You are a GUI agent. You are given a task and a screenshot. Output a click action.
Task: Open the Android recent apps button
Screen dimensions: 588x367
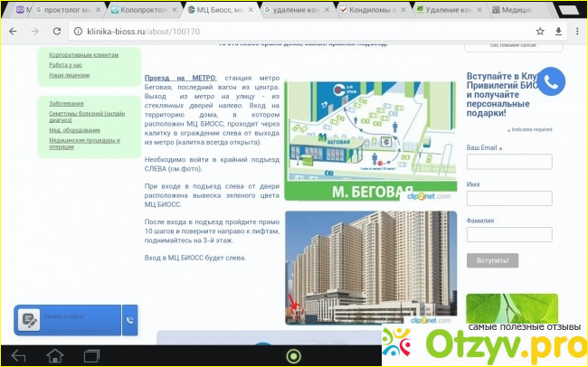[92, 354]
